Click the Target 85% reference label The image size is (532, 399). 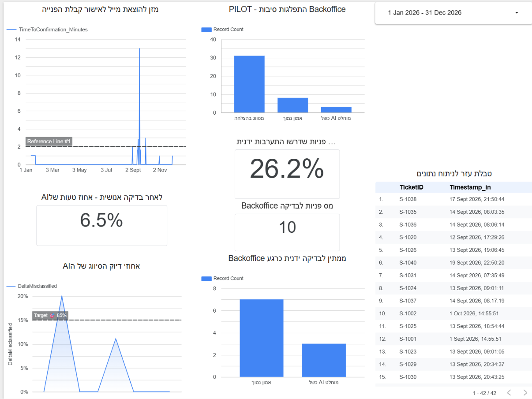50,316
